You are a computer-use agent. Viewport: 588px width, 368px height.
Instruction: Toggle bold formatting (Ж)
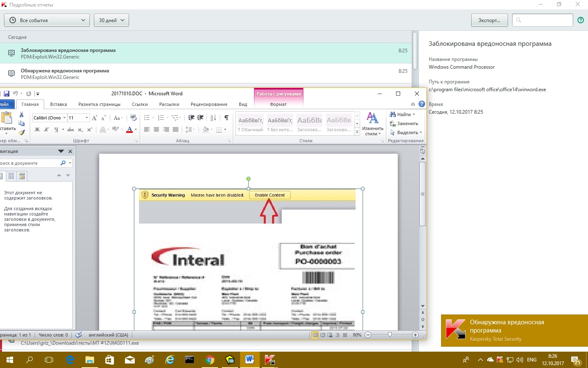point(37,130)
